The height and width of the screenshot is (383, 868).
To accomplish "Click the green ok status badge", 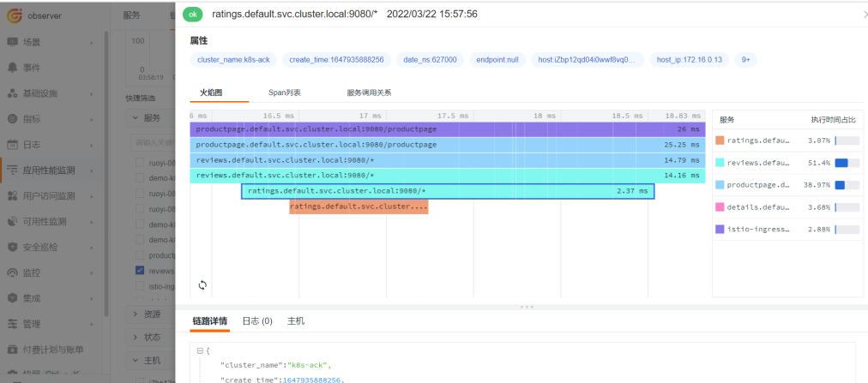I will point(193,15).
